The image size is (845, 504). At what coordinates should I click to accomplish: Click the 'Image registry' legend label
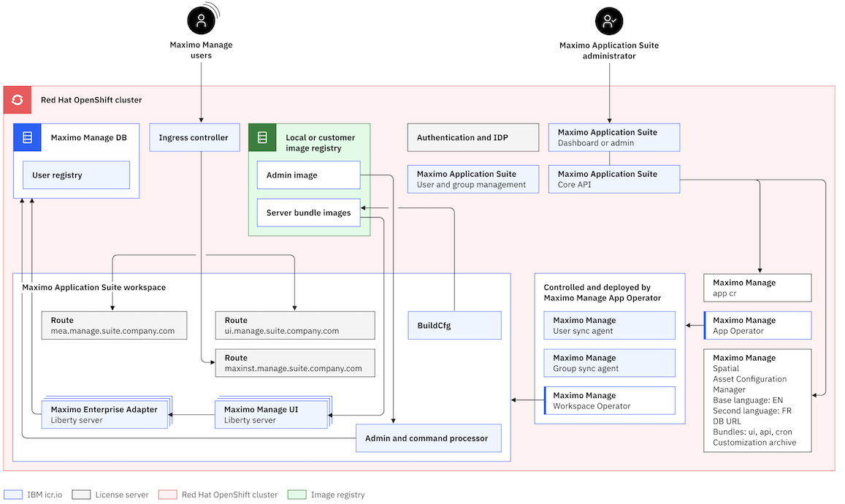coord(338,495)
